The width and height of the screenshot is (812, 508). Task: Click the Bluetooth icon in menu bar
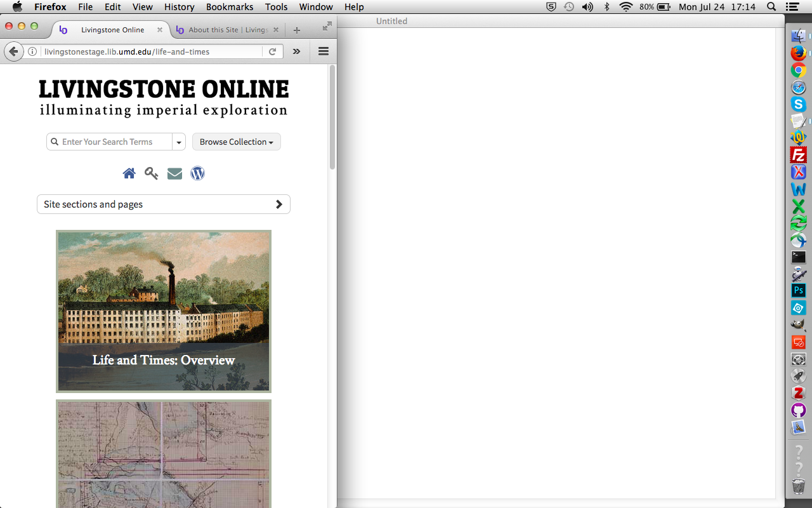point(607,7)
